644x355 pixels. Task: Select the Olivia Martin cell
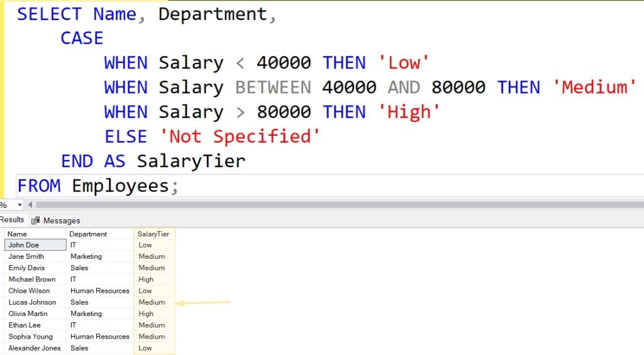[35, 314]
